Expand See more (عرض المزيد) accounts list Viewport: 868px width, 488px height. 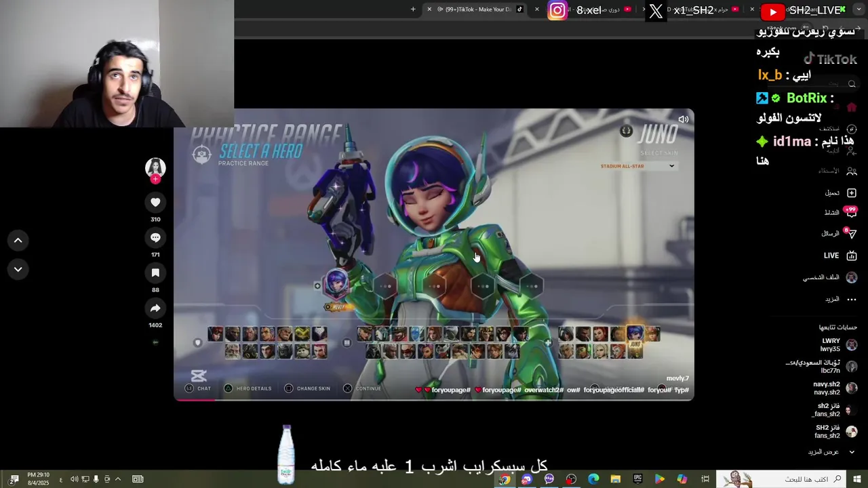coord(831,452)
